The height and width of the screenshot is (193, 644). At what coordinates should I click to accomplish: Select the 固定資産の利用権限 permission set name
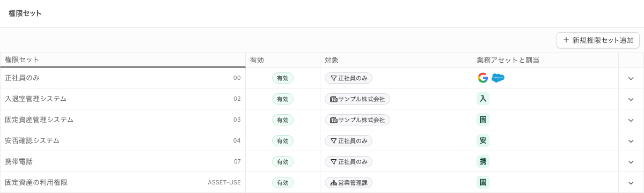[x=36, y=182]
